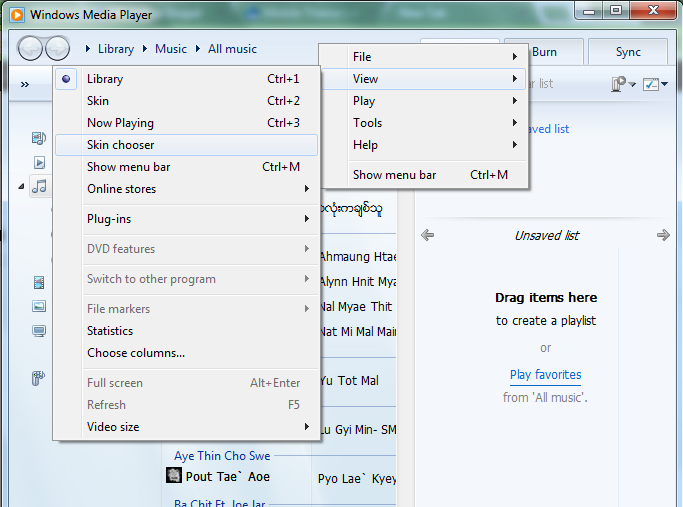The height and width of the screenshot is (507, 683).
Task: Choose Skin mode from View submenu
Action: [x=186, y=101]
